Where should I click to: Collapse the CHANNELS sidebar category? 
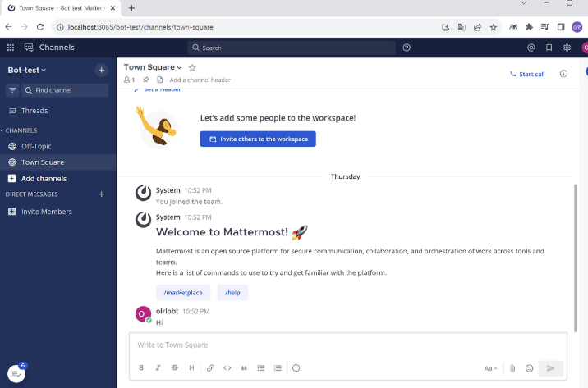[19, 130]
